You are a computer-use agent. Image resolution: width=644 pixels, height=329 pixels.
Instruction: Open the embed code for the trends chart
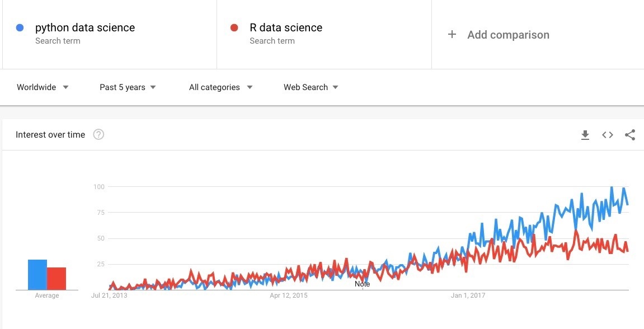[607, 134]
